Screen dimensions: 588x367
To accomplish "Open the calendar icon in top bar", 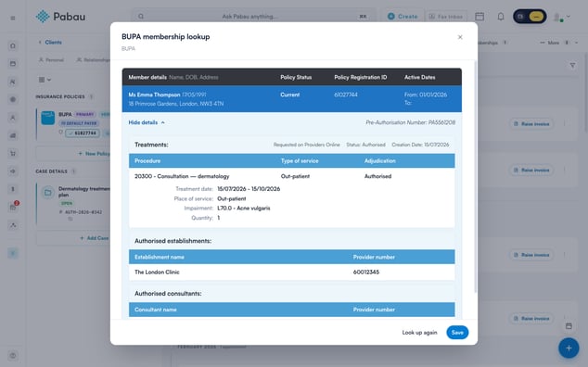I will (479, 17).
